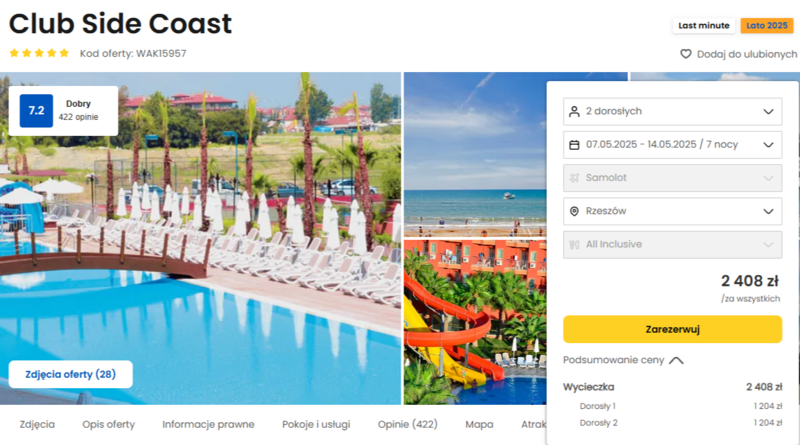Image resolution: width=800 pixels, height=445 pixels.
Task: Click the blue 7.2 score badge
Action: click(x=36, y=110)
